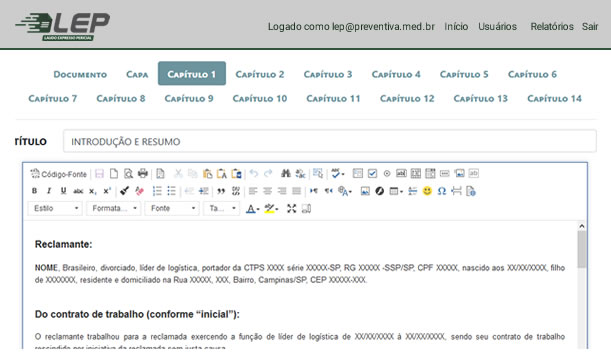Open the text color picker

(x=253, y=209)
